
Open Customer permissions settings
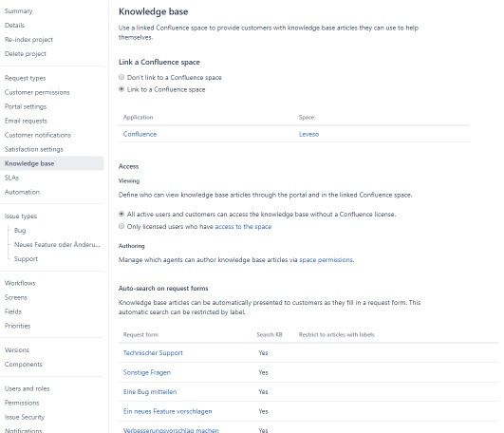37,92
